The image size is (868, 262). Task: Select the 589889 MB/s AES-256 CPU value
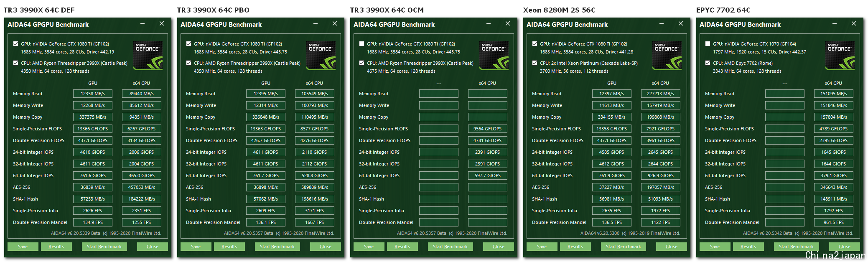[315, 187]
